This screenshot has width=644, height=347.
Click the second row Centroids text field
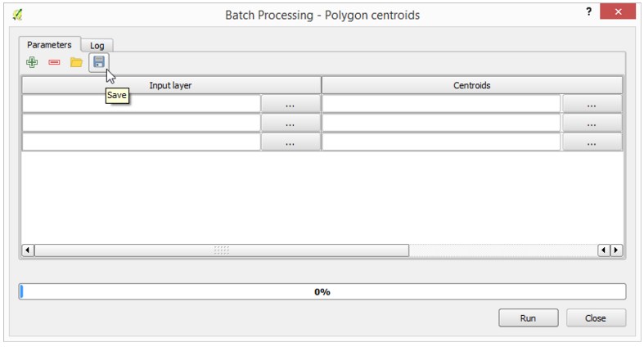tap(441, 123)
